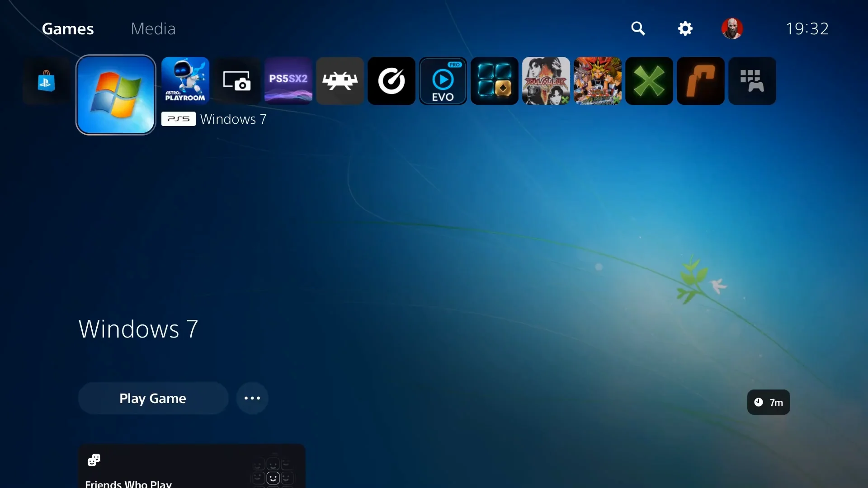Click the 19:32 clock display
Screen dimensions: 868x488
tap(807, 28)
